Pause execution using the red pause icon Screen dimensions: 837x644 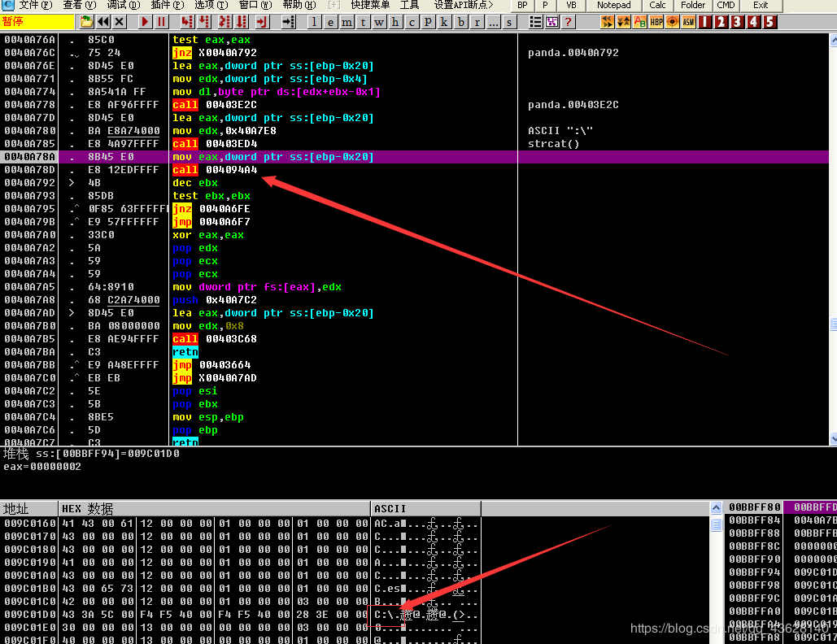[x=161, y=22]
